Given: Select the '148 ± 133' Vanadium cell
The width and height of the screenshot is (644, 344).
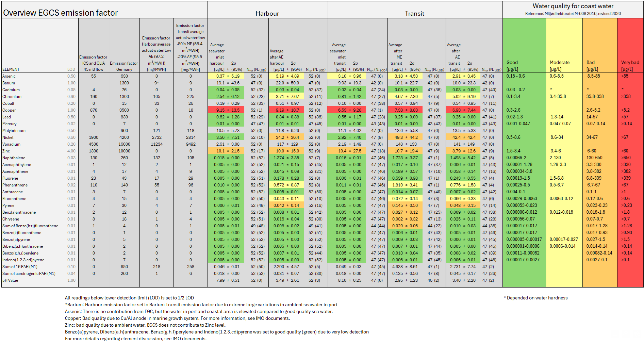Looking at the screenshot, I should [x=406, y=144].
